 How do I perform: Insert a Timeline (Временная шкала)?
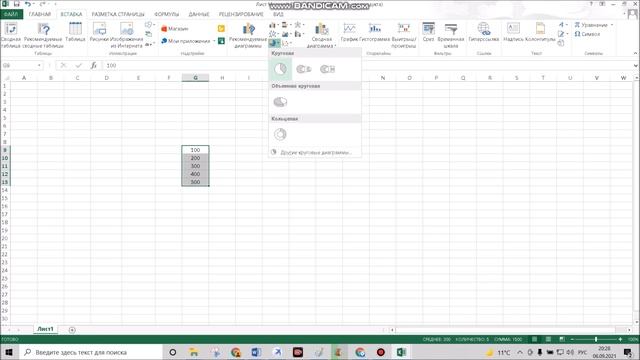coord(451,35)
